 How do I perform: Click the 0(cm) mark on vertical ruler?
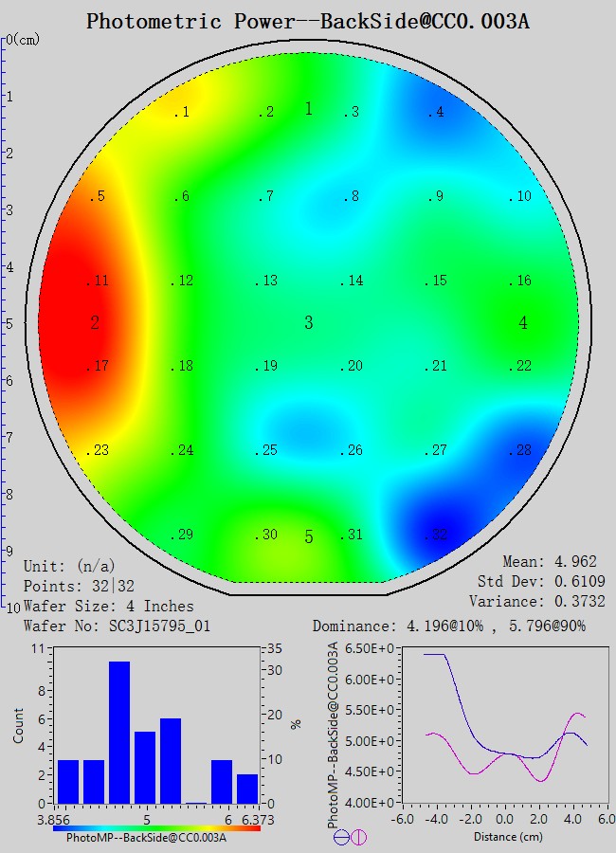tap(21, 40)
